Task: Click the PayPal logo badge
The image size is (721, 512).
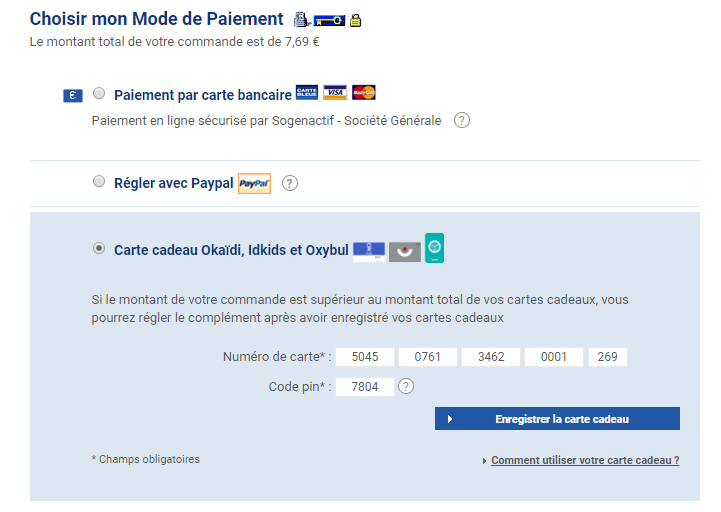Action: pyautogui.click(x=254, y=184)
